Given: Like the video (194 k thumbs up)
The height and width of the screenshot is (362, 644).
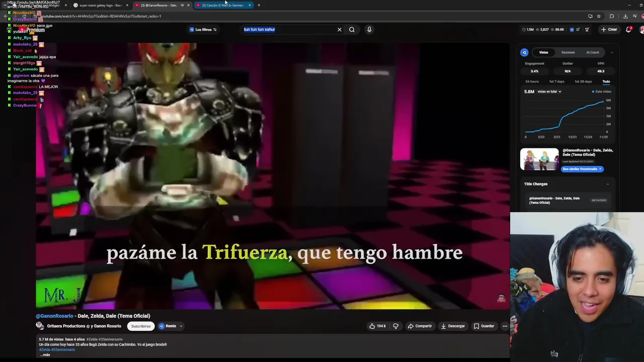Looking at the screenshot, I should tap(377, 326).
